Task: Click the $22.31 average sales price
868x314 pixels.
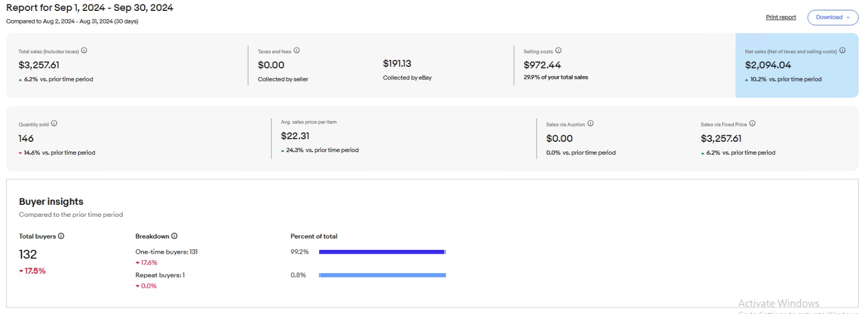Action: [295, 136]
